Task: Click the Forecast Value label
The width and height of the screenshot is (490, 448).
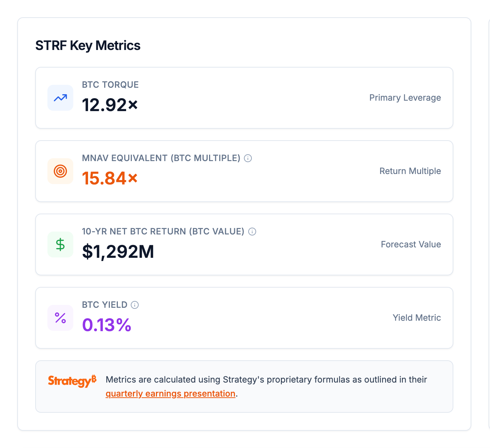Action: point(411,244)
